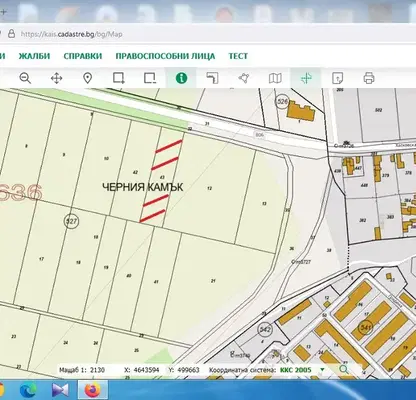Click the browser address bar URL

click(72, 34)
